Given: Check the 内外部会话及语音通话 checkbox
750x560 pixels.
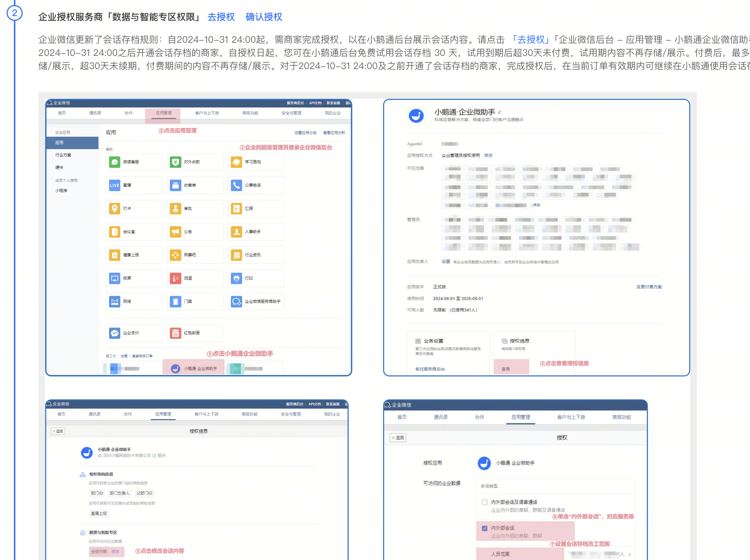Looking at the screenshot, I should pyautogui.click(x=485, y=502).
